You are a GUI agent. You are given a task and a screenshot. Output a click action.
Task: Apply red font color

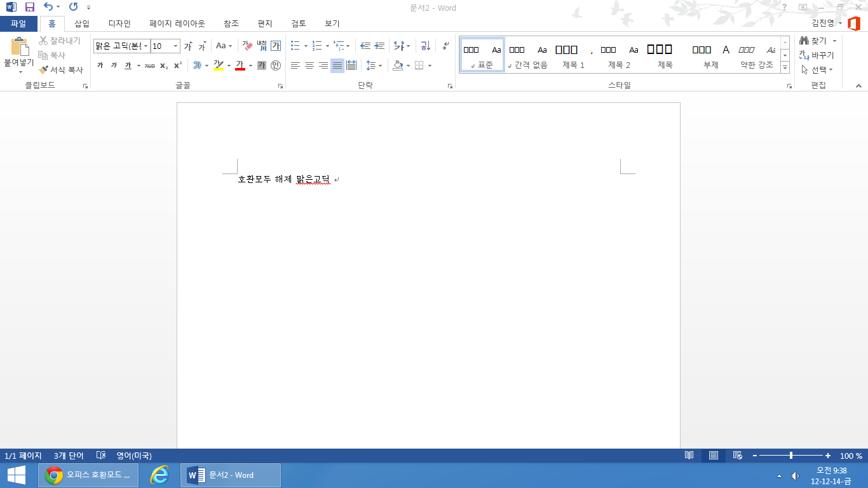[x=240, y=65]
